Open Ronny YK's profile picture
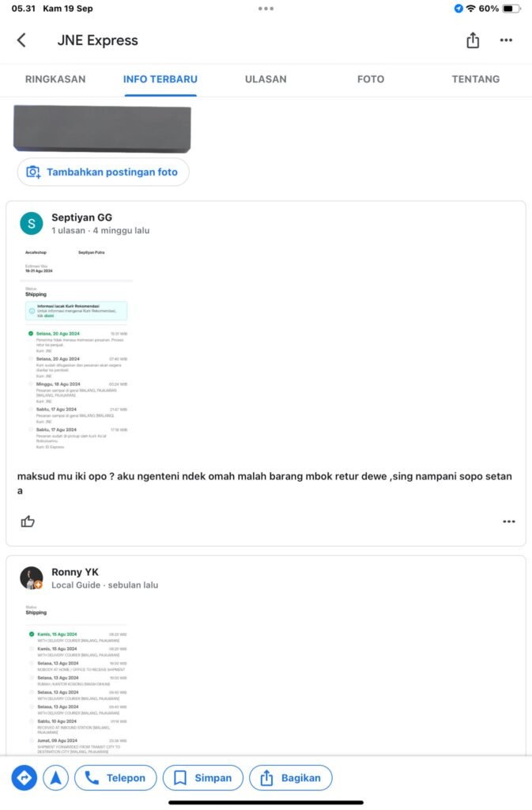Viewport: 532px width, 810px height. (x=32, y=578)
